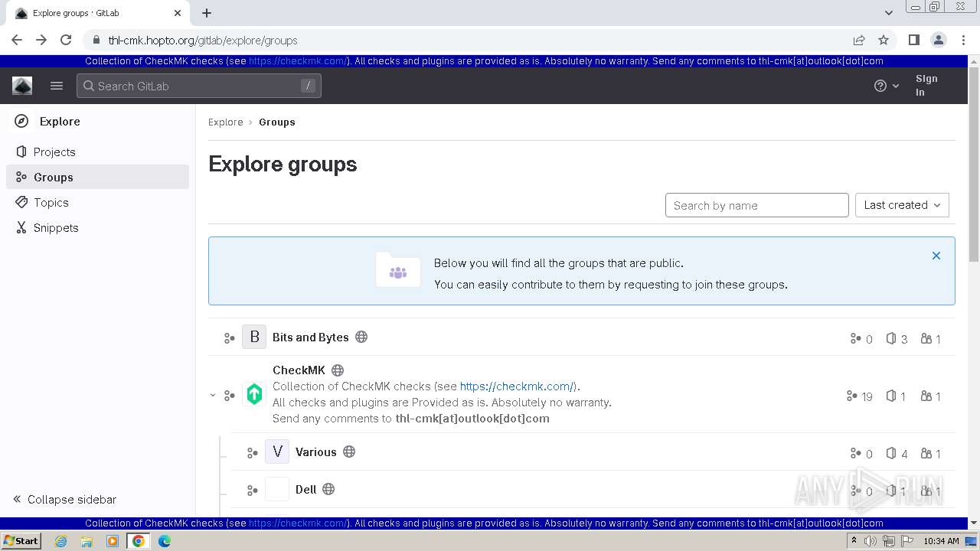Go back in browser
Image resolution: width=980 pixels, height=551 pixels.
17,40
